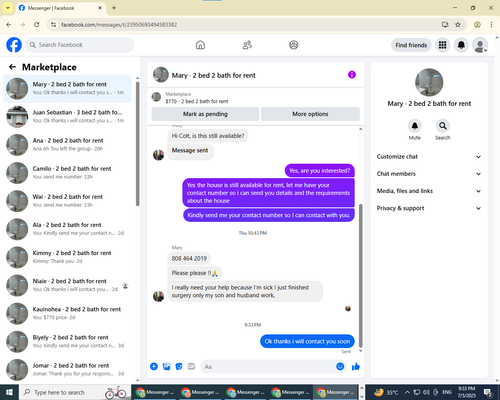500x400 pixels.
Task: Send a thumbs up like
Action: 356,367
